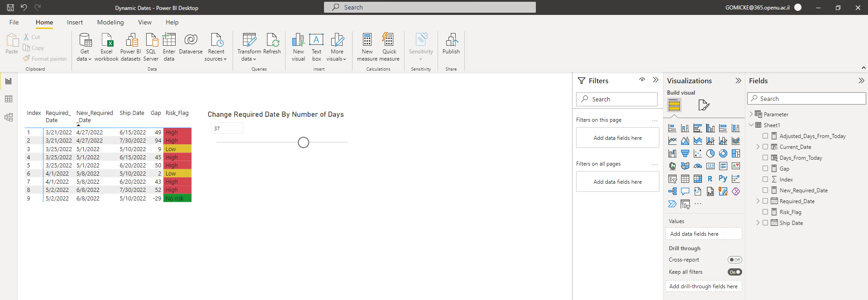Click the days parameter slider handle
This screenshot has width=868, height=300.
304,143
